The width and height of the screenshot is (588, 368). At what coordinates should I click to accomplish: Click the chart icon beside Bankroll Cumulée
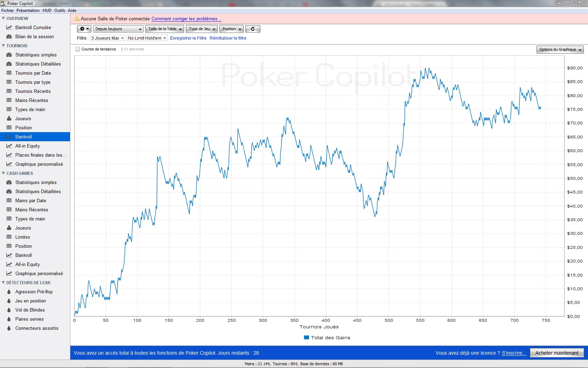coord(9,27)
